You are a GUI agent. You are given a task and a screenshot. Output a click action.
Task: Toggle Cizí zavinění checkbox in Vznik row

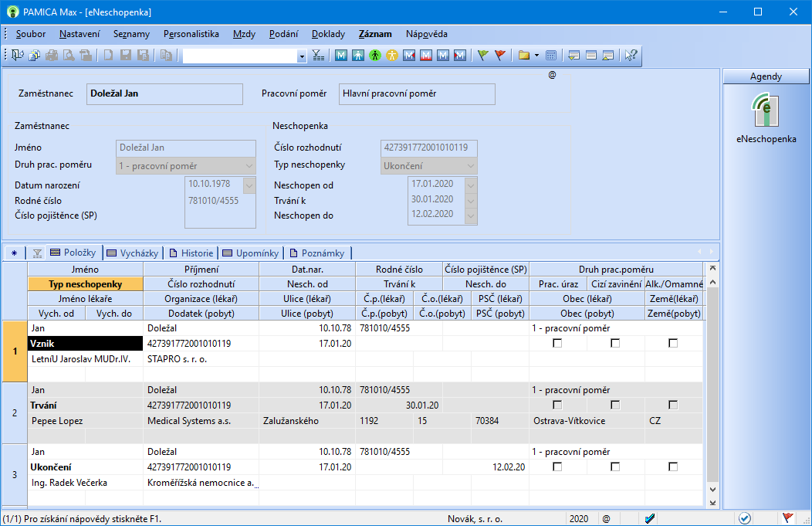coord(615,343)
